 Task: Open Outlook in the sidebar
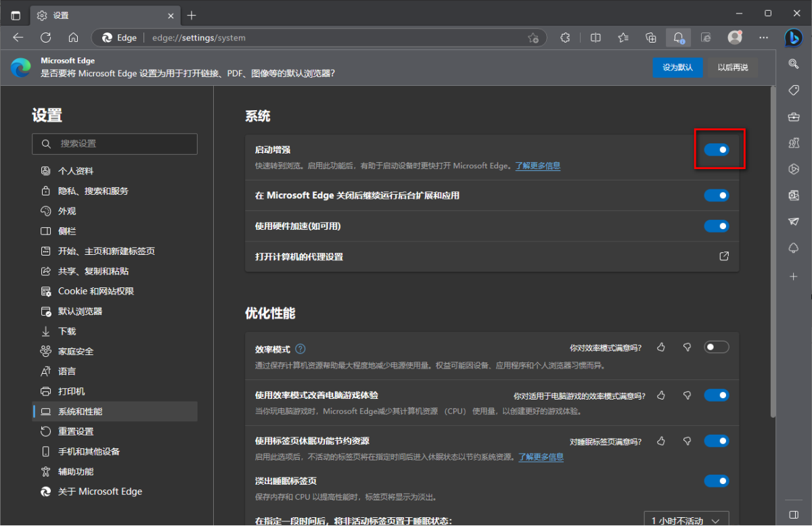point(794,196)
